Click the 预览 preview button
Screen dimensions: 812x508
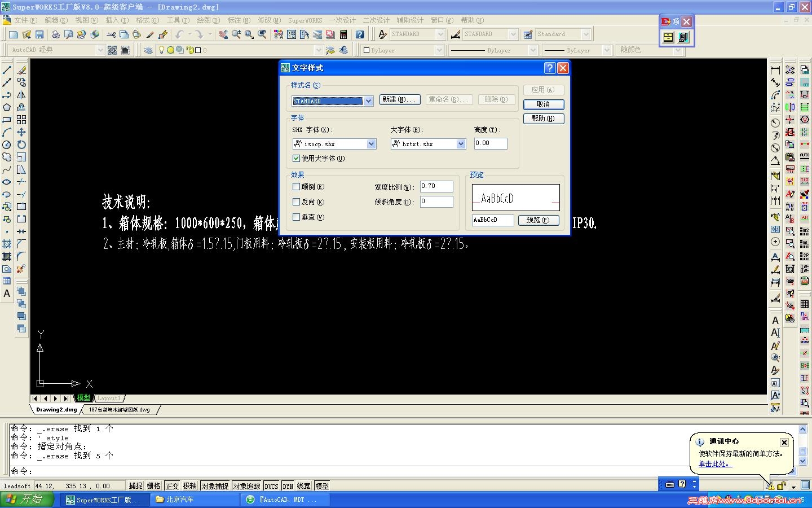[539, 220]
